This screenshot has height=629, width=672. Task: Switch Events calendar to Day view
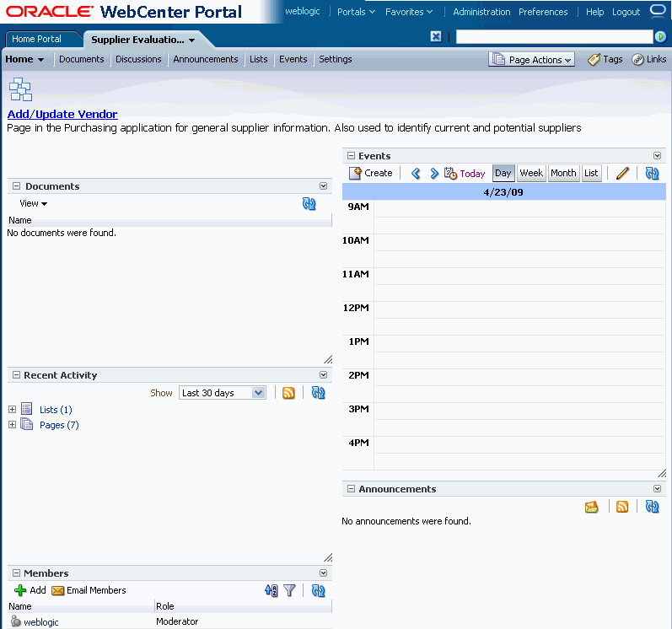click(x=503, y=173)
